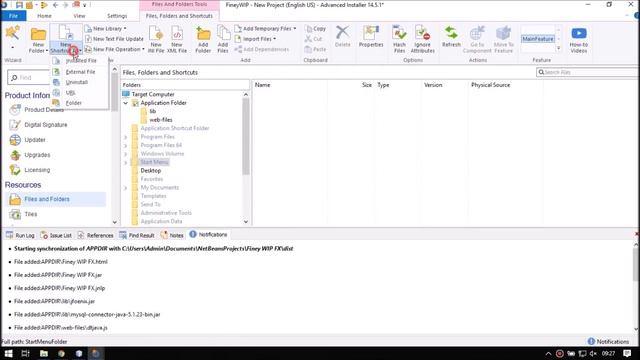Choose Uninstall from shortcut menu
640x360 pixels.
(x=80, y=82)
